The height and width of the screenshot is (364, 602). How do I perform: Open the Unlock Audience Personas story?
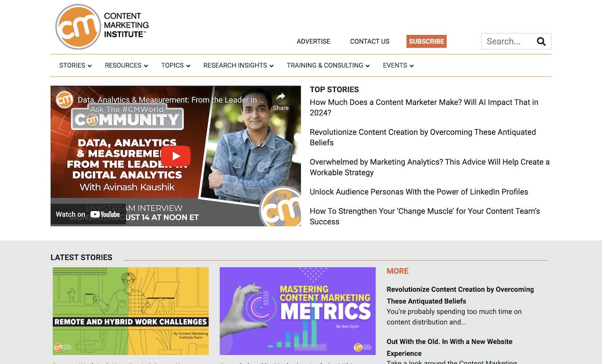coord(419,192)
